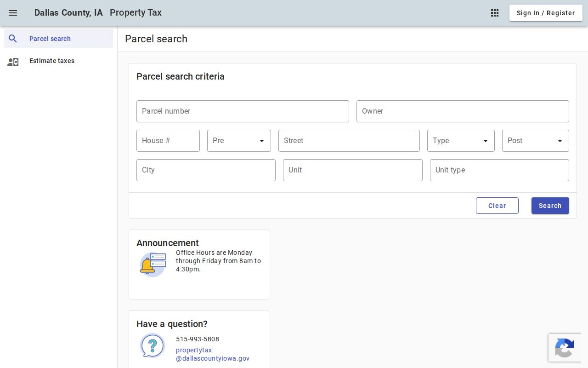Click the Have a question? heading

coord(172,324)
